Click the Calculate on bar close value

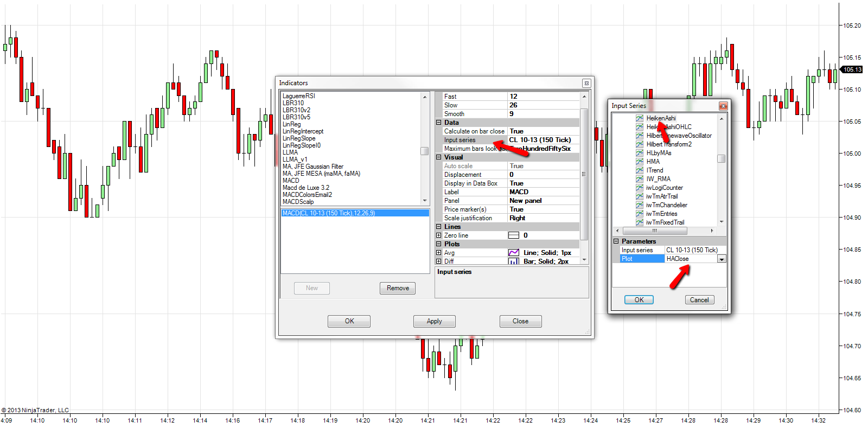click(544, 131)
